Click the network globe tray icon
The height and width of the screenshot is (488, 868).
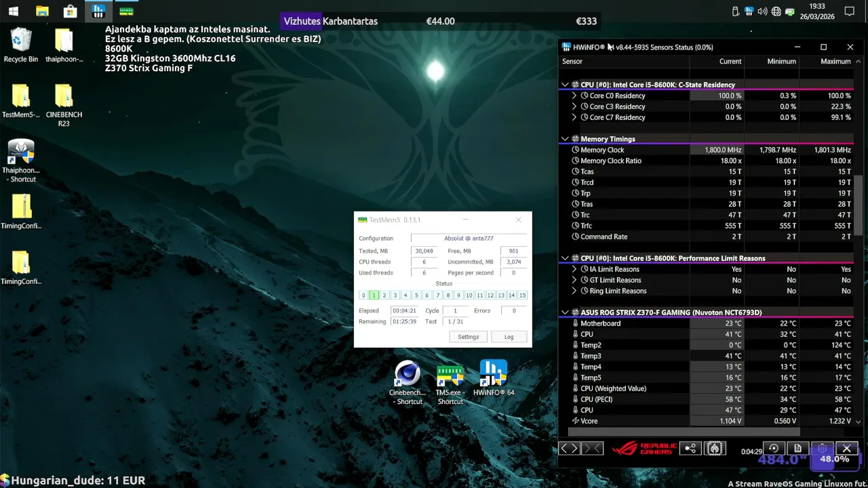click(776, 12)
